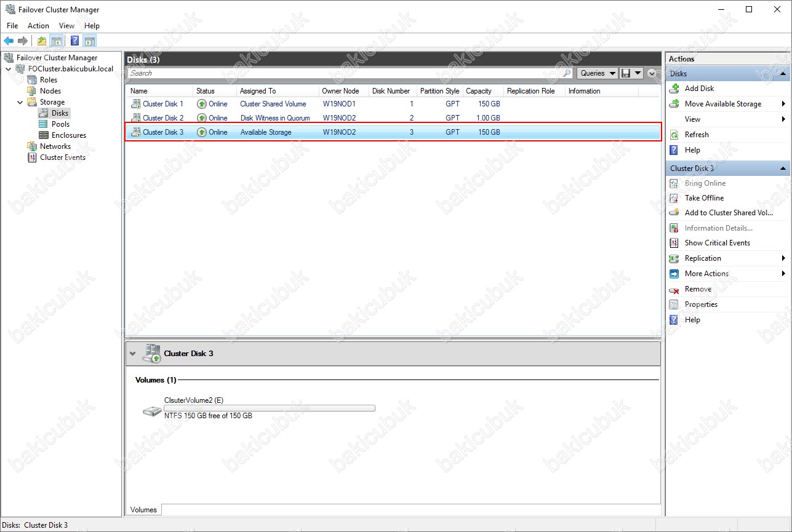Click the ClsuterVolume2 capacity usage bar
792x532 pixels.
[x=270, y=408]
